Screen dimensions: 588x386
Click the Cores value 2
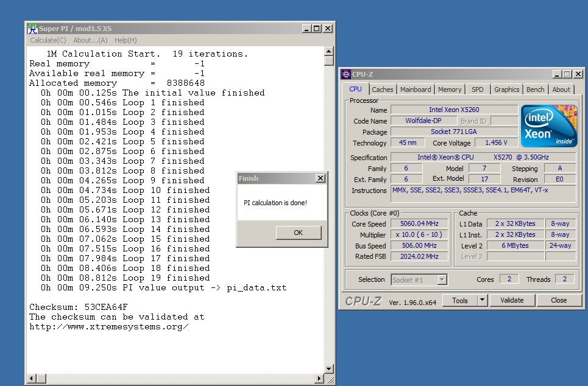point(509,279)
